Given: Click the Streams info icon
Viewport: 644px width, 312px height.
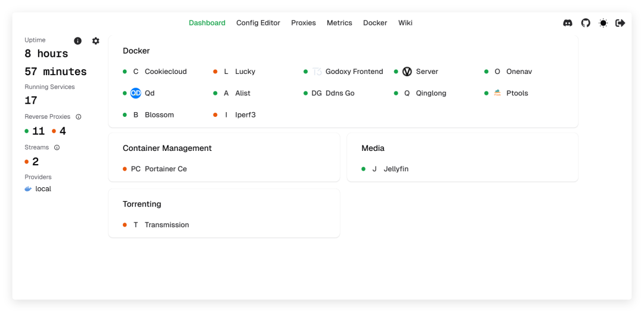Looking at the screenshot, I should (57, 147).
